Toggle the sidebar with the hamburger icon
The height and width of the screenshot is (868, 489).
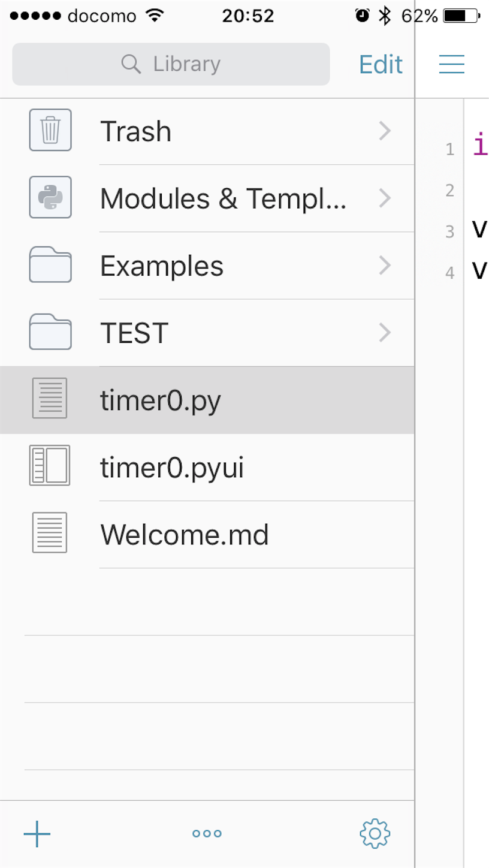tap(452, 64)
